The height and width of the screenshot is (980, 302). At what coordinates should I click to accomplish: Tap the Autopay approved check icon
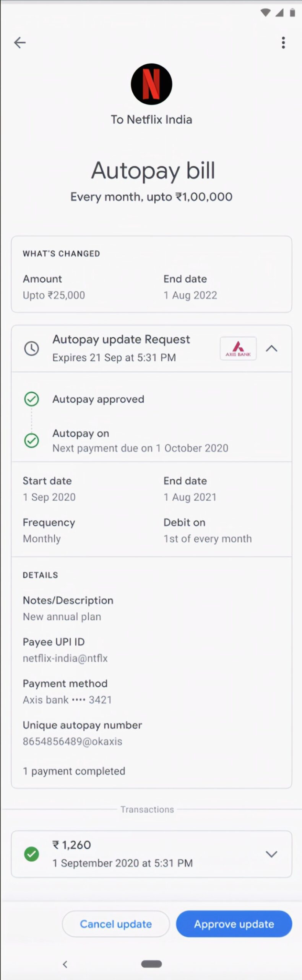click(x=31, y=399)
